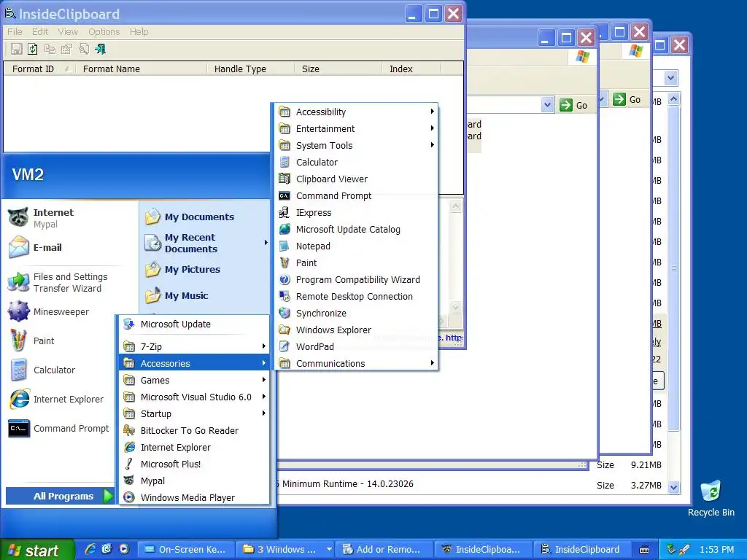Open Remote Desktop Connection
The width and height of the screenshot is (747, 560).
pyautogui.click(x=356, y=296)
